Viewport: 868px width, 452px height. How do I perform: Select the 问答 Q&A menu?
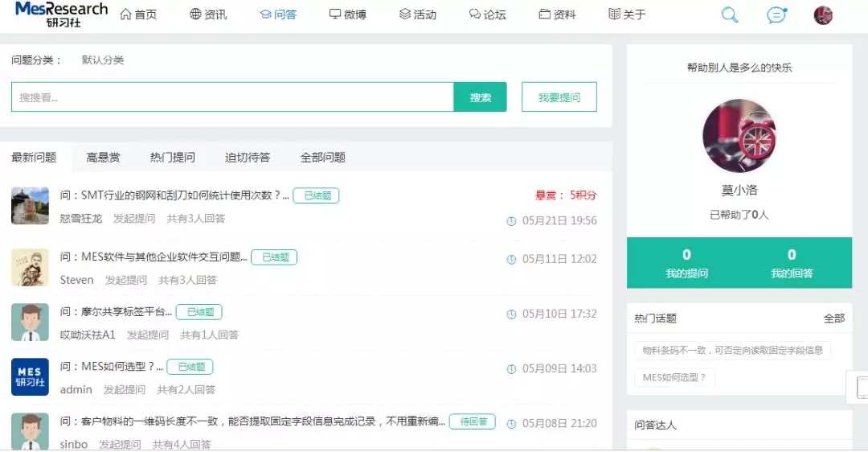pos(278,14)
